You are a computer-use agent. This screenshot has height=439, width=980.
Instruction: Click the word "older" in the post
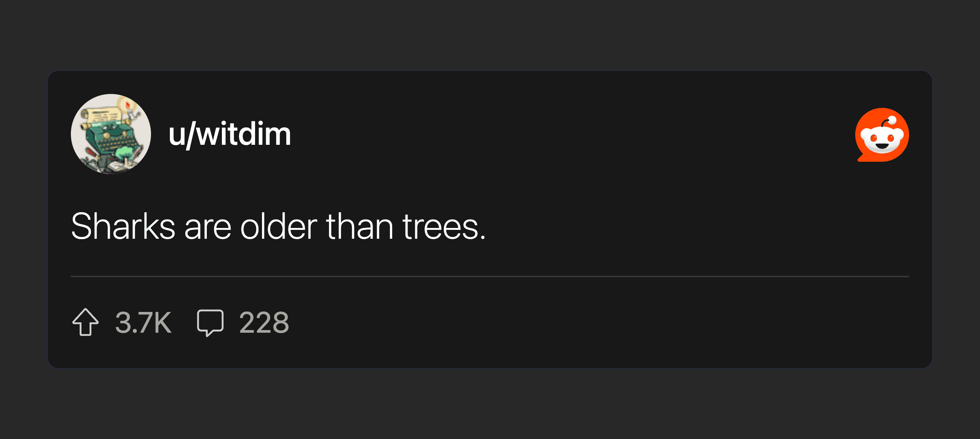(x=279, y=226)
